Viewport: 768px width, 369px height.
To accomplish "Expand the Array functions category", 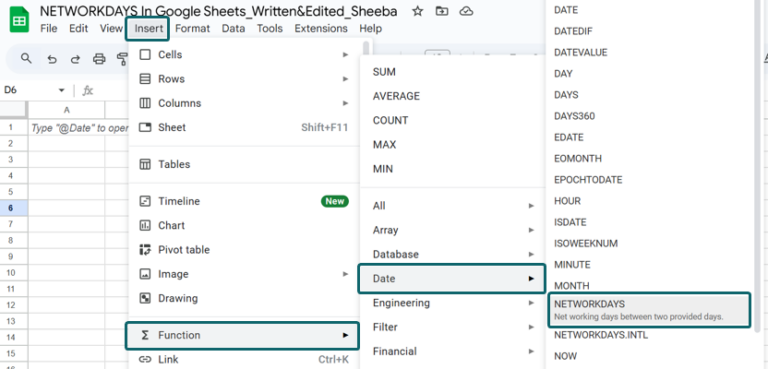I will click(x=453, y=230).
